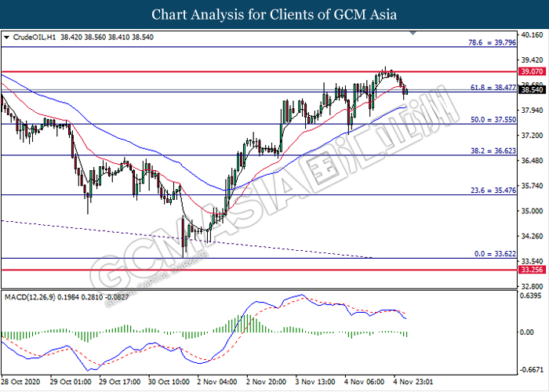Click the 40.160 price scale value
This screenshot has height=392, width=549.
click(x=532, y=35)
